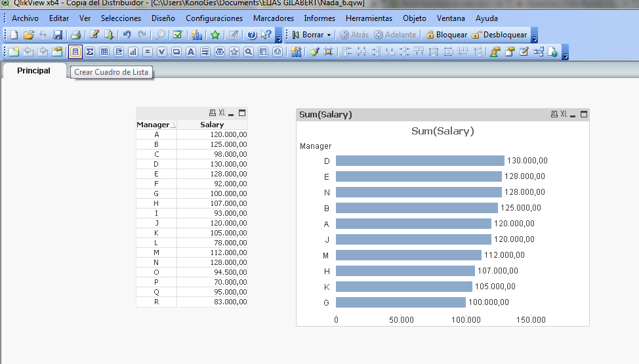The height and width of the screenshot is (364, 639).
Task: Click the Create Search Object magnifier icon
Action: click(x=249, y=52)
